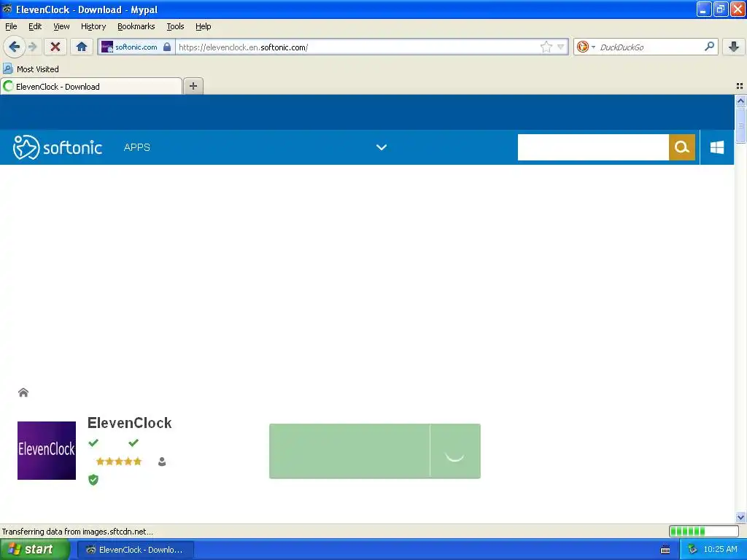Viewport: 747px width, 560px height.
Task: Click the padlock security icon
Action: (x=167, y=47)
